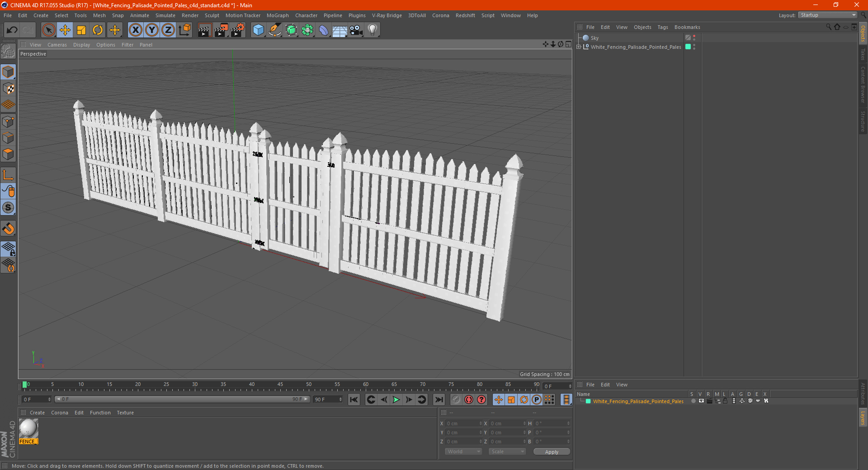The width and height of the screenshot is (868, 470).
Task: Open the Scale mode dropdown
Action: [x=507, y=451]
